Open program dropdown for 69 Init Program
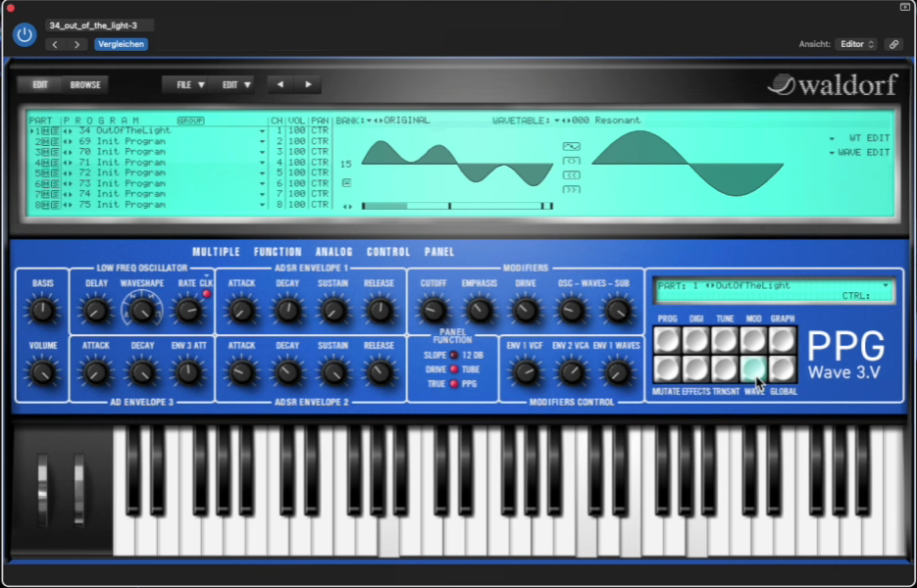This screenshot has width=917, height=588. click(x=263, y=142)
